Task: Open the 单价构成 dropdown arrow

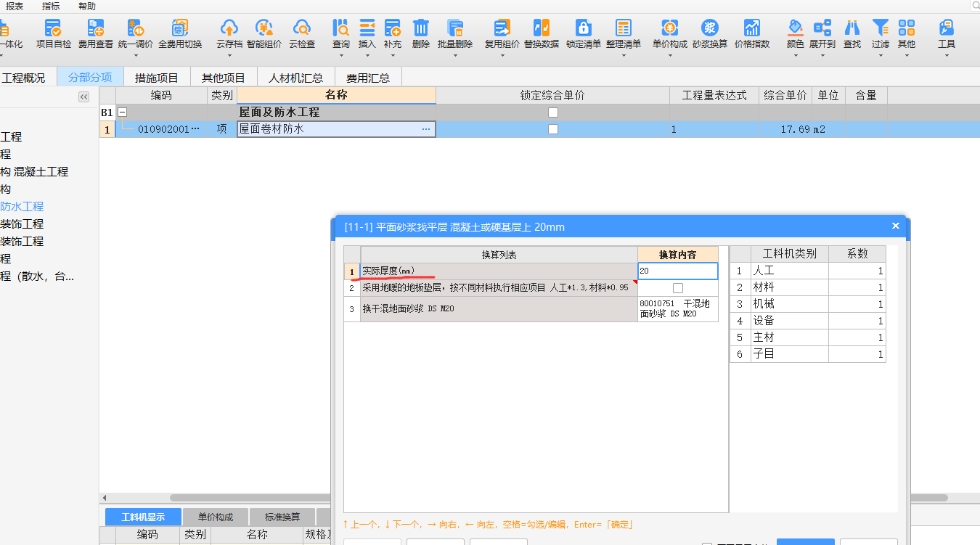Action: click(670, 55)
